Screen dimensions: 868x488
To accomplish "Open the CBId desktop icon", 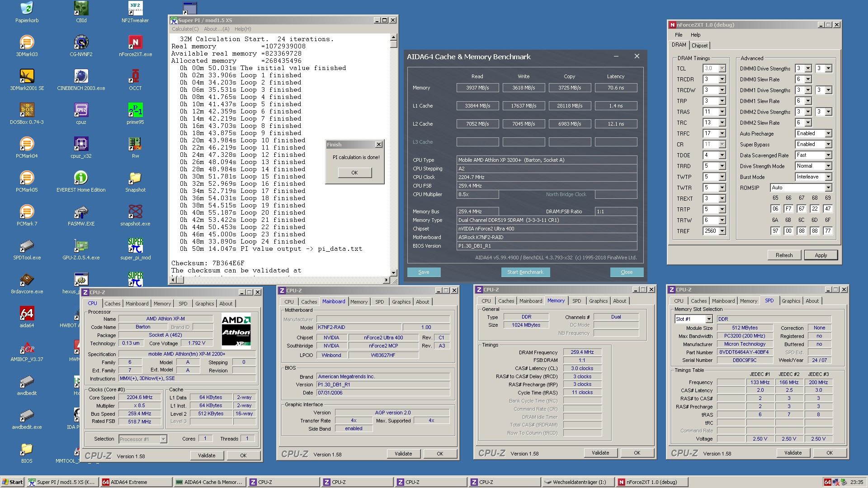I will pos(81,12).
